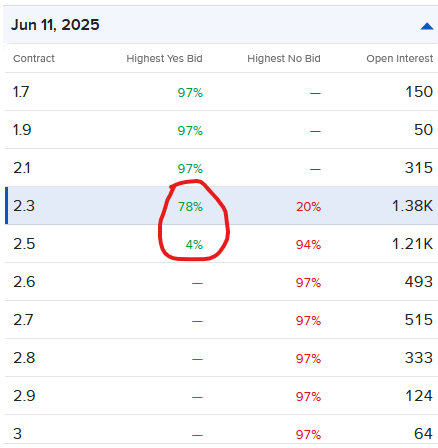Screen dimensions: 438x448
Task: Click open interest 1.38K value
Action: point(412,206)
